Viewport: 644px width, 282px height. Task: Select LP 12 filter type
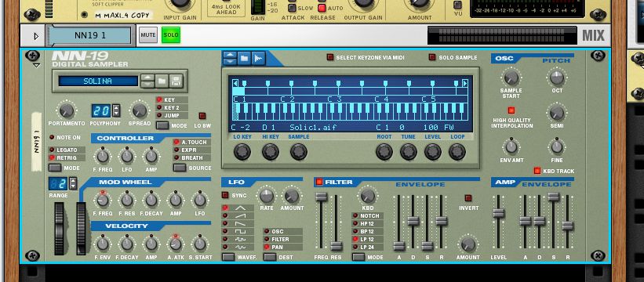(x=367, y=240)
